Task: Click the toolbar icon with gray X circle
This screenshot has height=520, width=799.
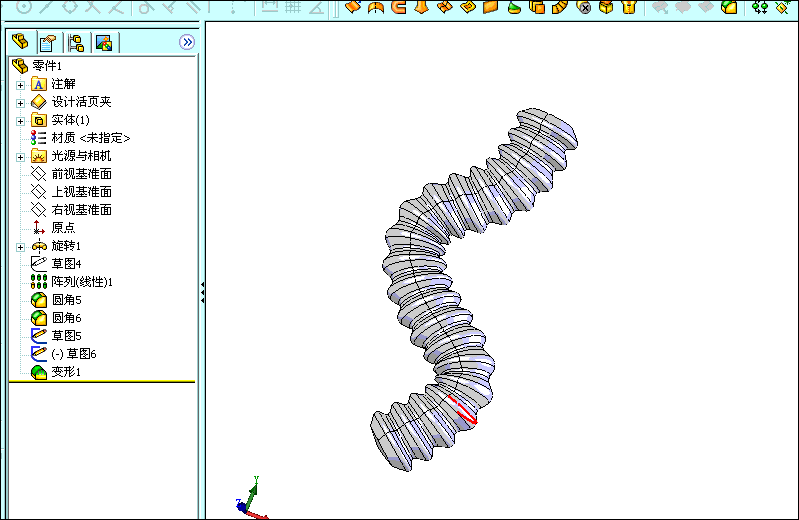Action: 585,7
